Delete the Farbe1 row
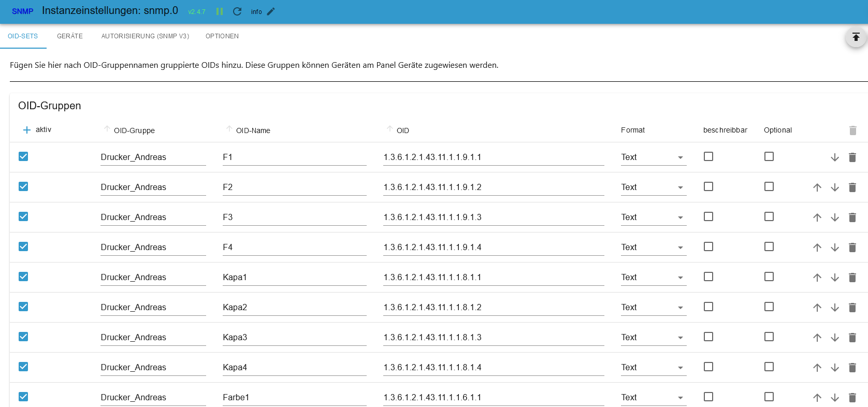This screenshot has height=407, width=868. tap(852, 398)
